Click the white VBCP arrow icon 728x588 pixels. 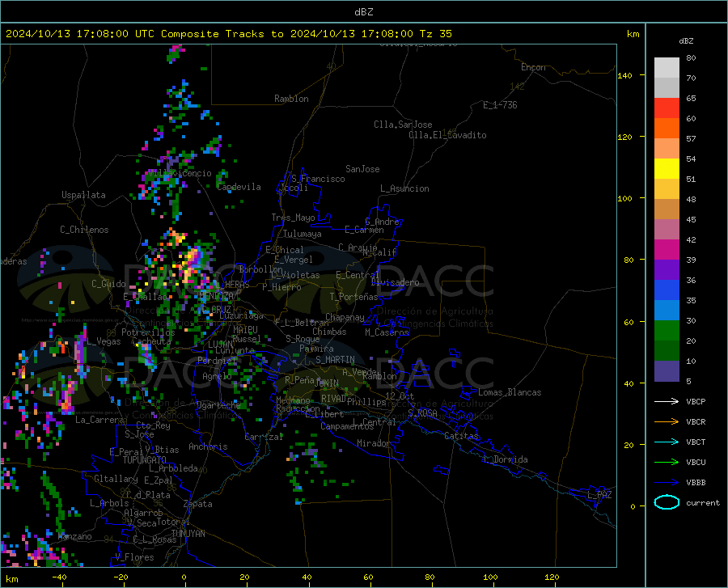[667, 401]
